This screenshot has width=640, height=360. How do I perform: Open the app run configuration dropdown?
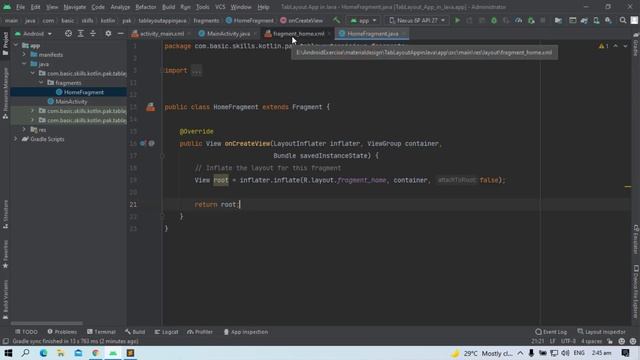(363, 20)
